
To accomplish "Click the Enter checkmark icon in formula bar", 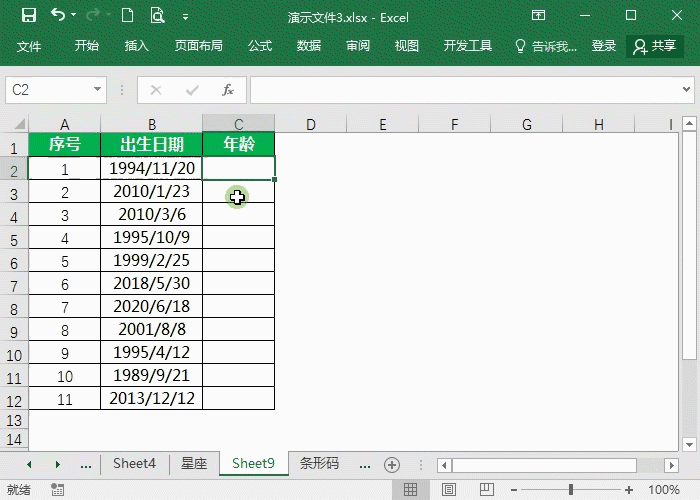I will pyautogui.click(x=192, y=90).
